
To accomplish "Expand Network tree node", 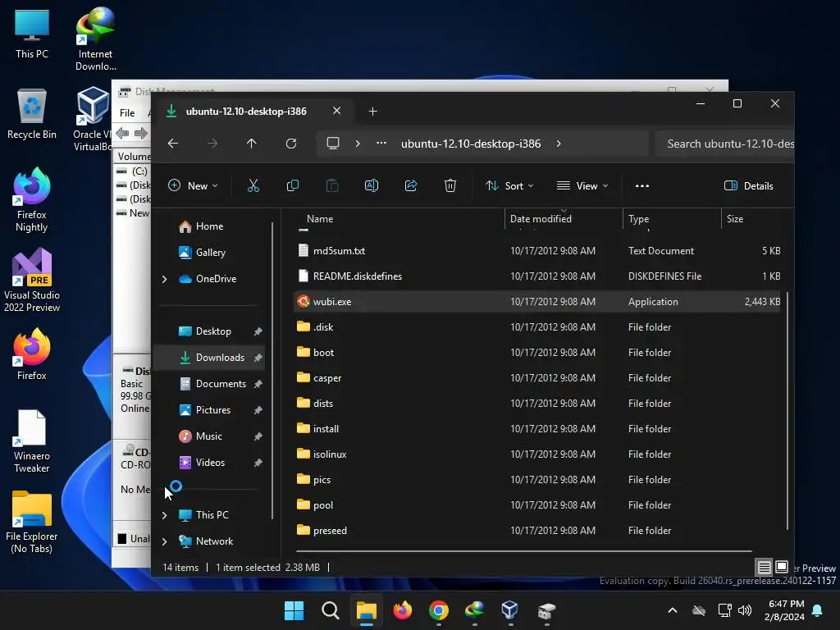I will 164,541.
